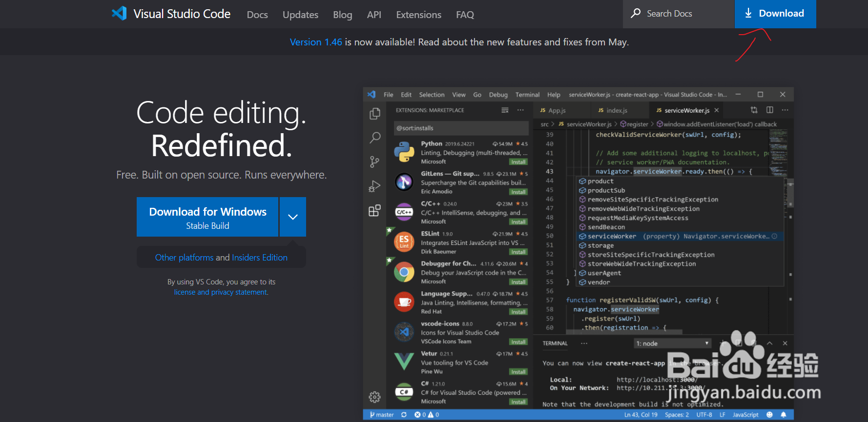Click the master branch status item
This screenshot has height=422, width=868.
click(x=382, y=415)
